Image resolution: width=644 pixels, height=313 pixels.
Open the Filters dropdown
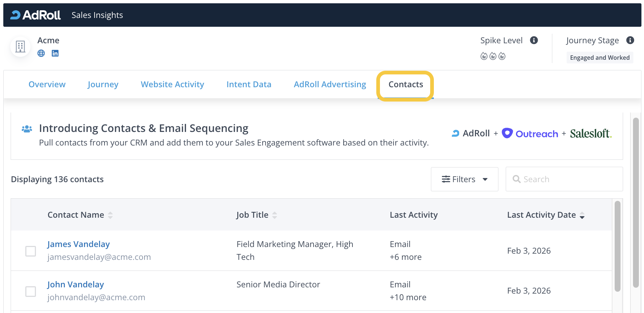click(464, 179)
